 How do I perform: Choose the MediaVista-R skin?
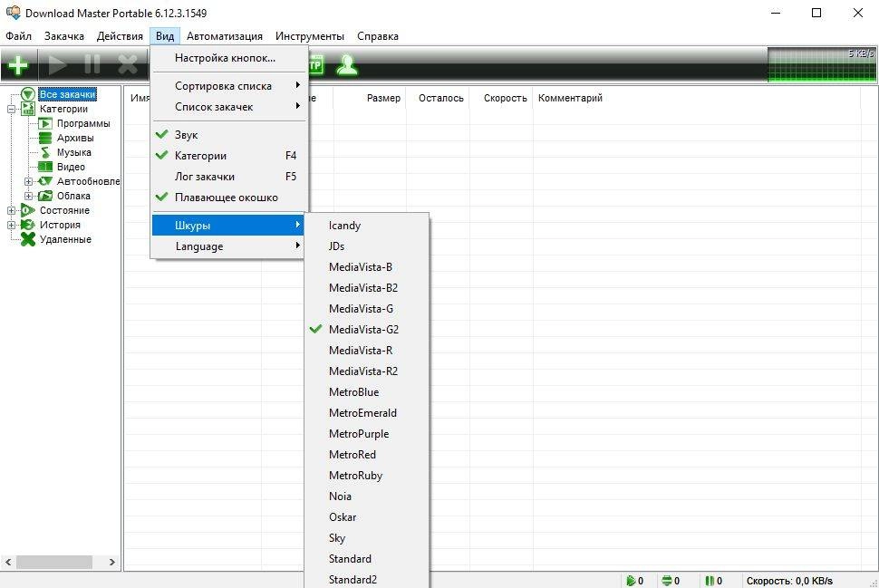367,350
